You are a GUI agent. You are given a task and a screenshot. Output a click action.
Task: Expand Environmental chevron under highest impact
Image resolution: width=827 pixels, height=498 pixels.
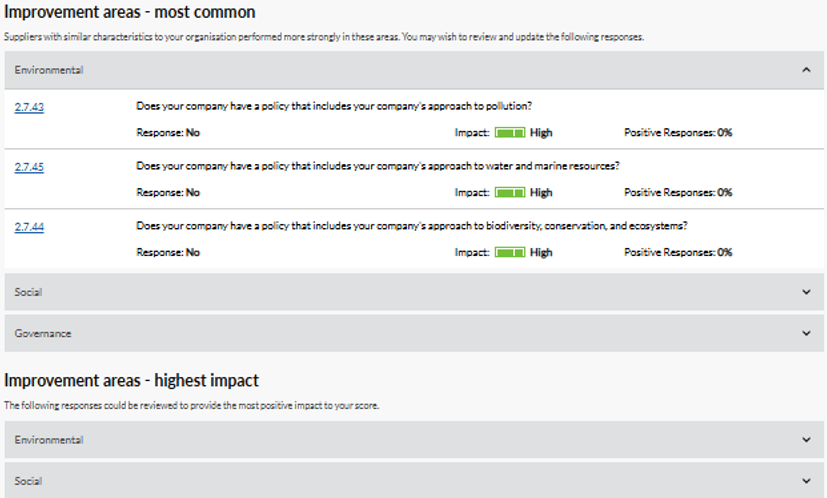pyautogui.click(x=806, y=440)
